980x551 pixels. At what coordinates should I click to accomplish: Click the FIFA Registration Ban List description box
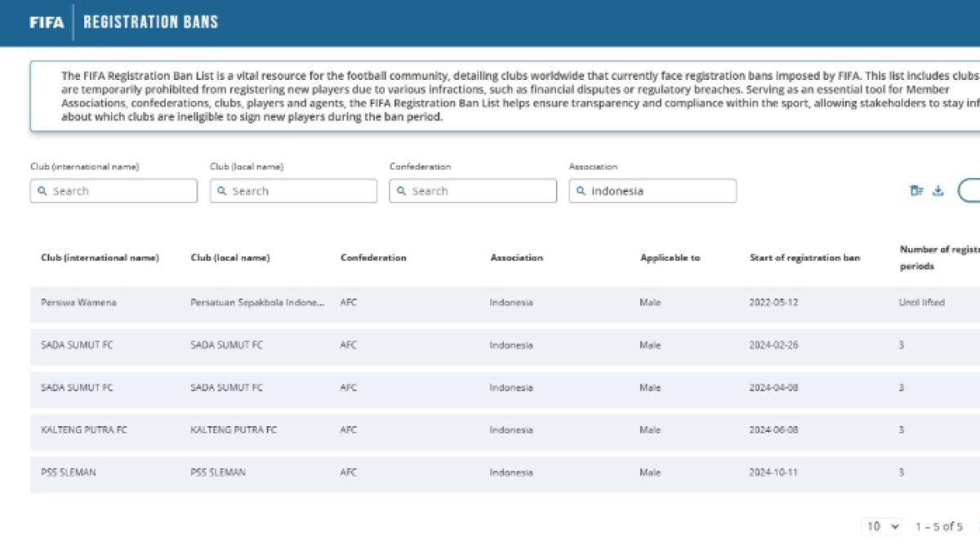(505, 96)
